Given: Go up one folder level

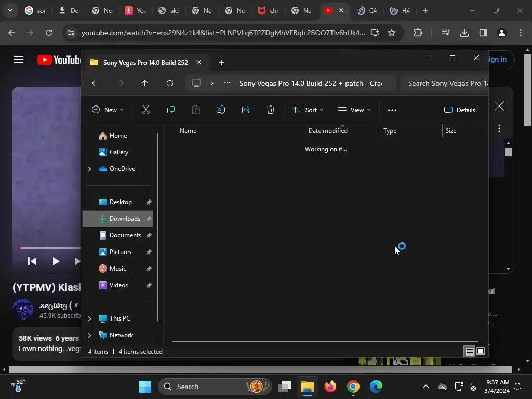Looking at the screenshot, I should pyautogui.click(x=145, y=83).
